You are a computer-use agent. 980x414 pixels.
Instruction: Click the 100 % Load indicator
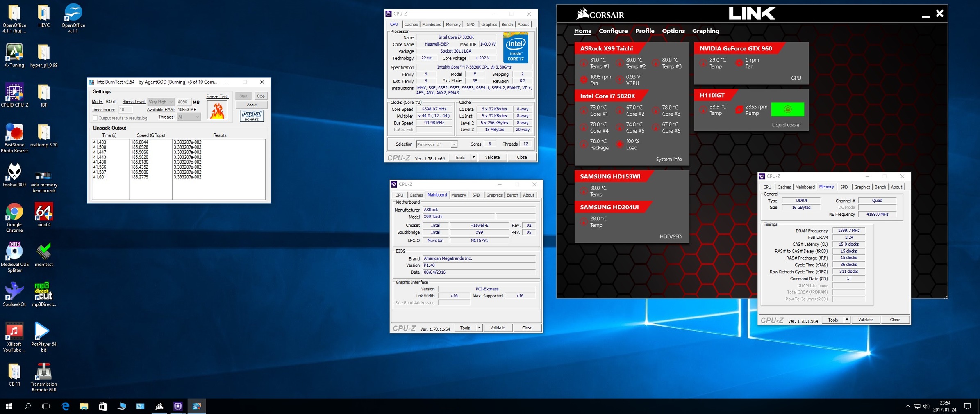[628, 144]
